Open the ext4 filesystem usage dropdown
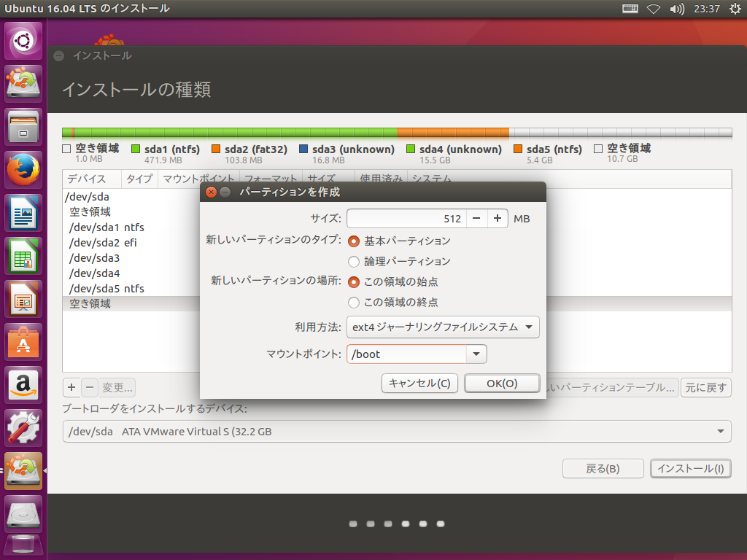Image resolution: width=747 pixels, height=560 pixels. click(x=443, y=327)
